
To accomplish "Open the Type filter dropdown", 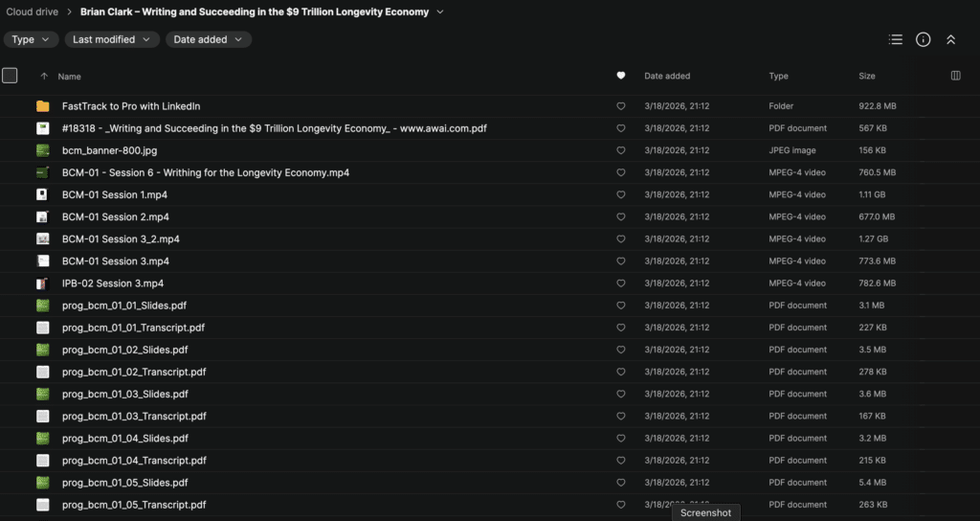I will 32,39.
